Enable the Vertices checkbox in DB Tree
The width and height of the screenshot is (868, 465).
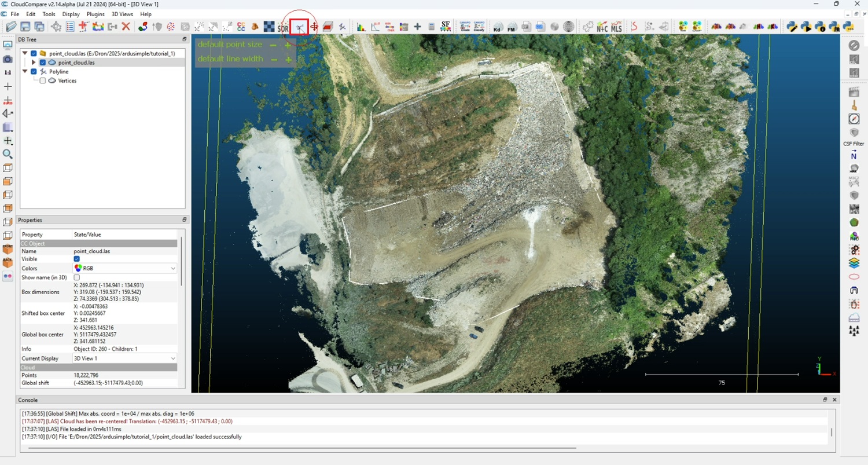tap(43, 81)
